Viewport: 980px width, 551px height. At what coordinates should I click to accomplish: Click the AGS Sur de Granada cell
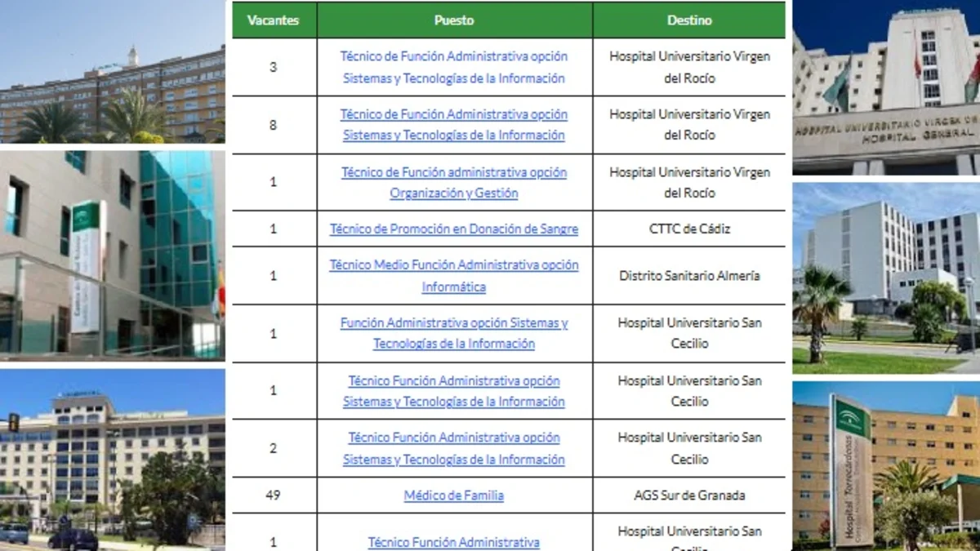click(x=689, y=495)
